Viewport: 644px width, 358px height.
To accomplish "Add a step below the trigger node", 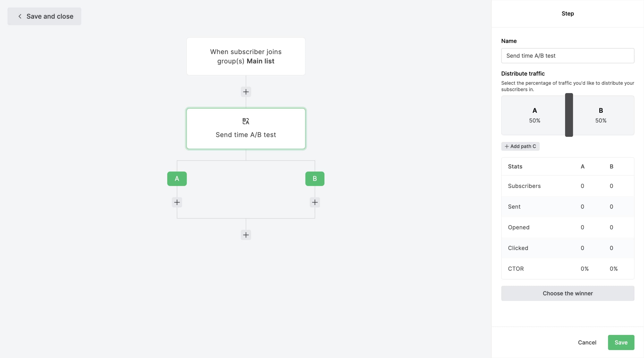I will pos(246,92).
